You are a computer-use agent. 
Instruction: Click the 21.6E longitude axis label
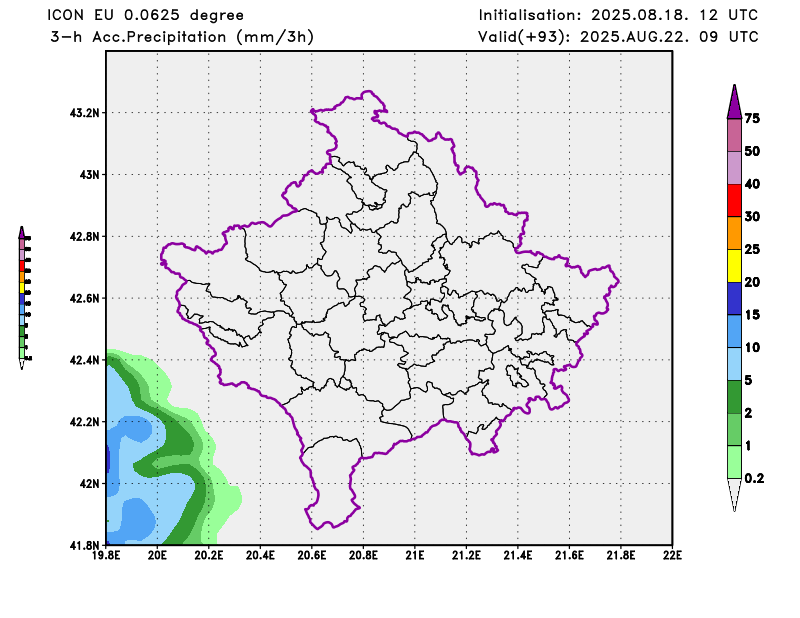569,555
